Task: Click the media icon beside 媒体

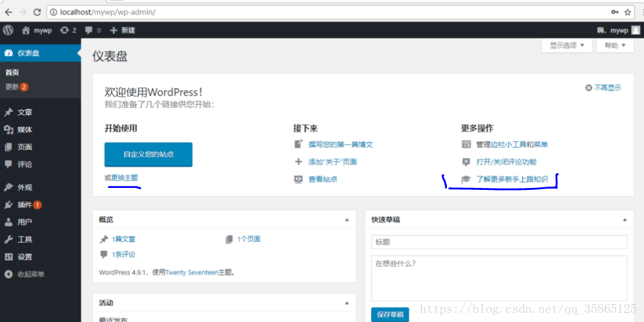Action: [x=9, y=130]
